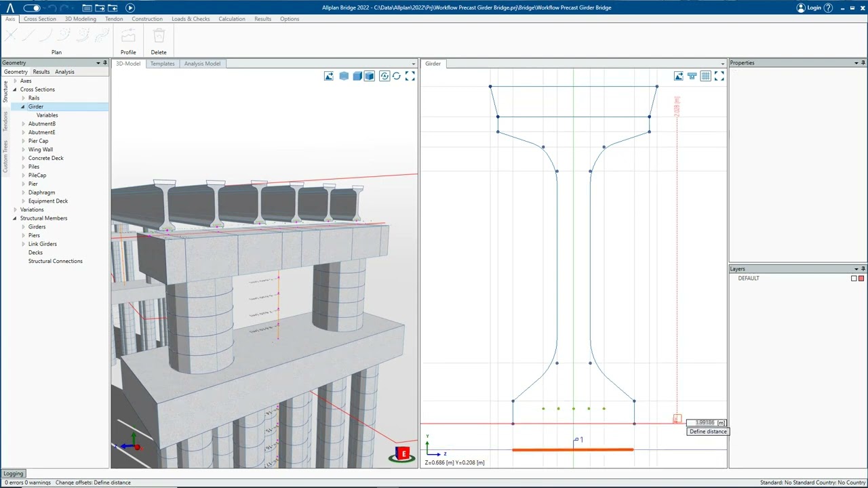Screen dimensions: 868x488
Task: Open the Results ribbon tab
Action: [263, 19]
